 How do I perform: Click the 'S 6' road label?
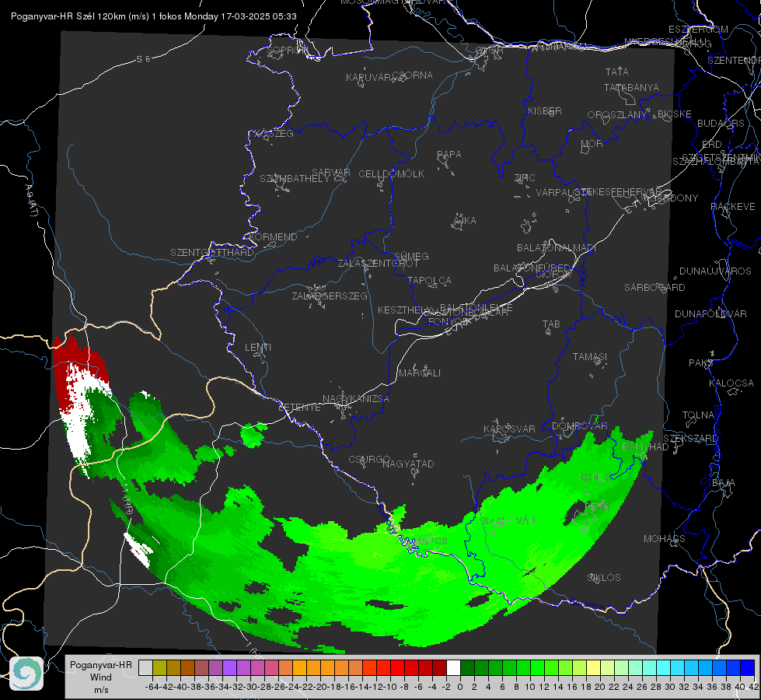143,59
